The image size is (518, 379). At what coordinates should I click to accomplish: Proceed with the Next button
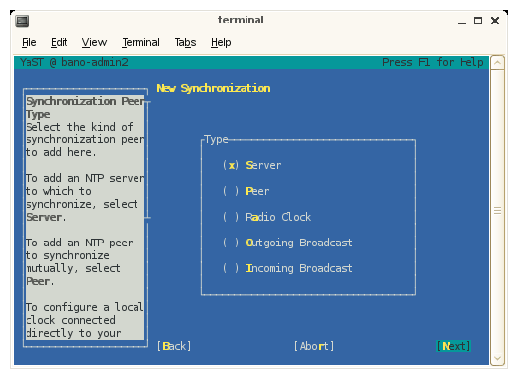click(x=453, y=346)
